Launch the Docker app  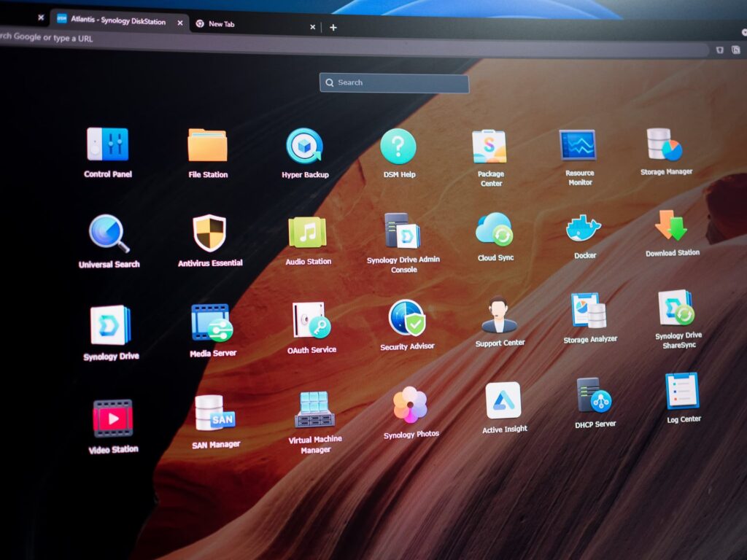(x=584, y=230)
